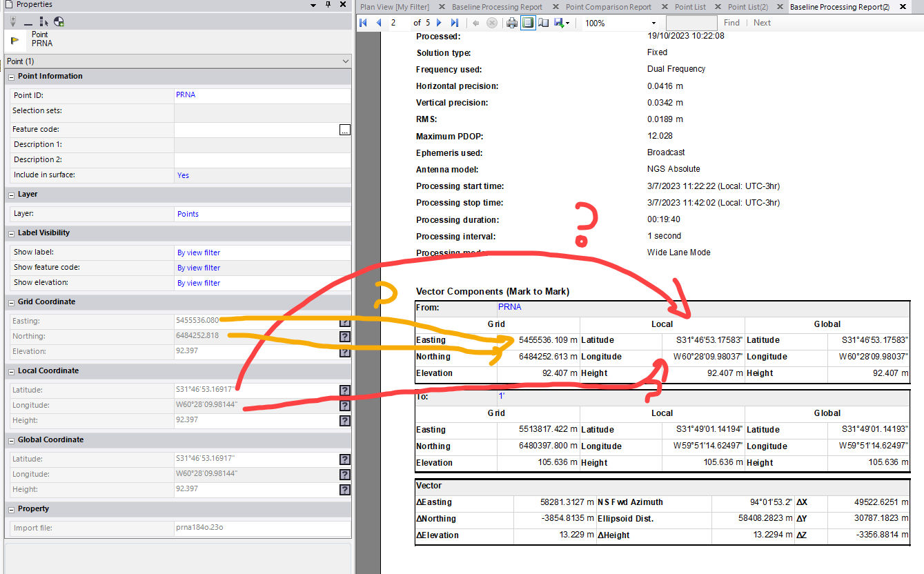Click the Find button in report toolbar
This screenshot has height=574, width=924.
(731, 23)
